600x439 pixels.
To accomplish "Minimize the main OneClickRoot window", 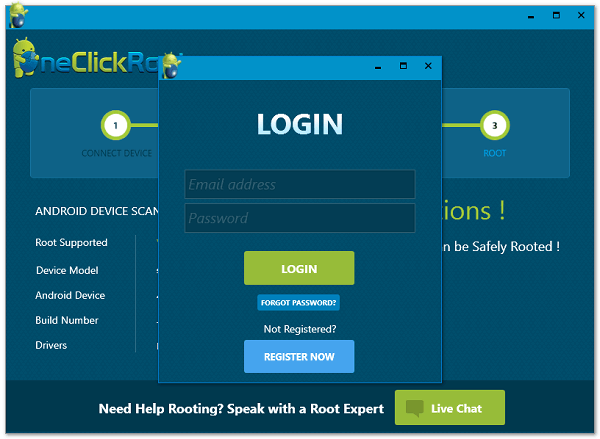I will click(x=531, y=16).
